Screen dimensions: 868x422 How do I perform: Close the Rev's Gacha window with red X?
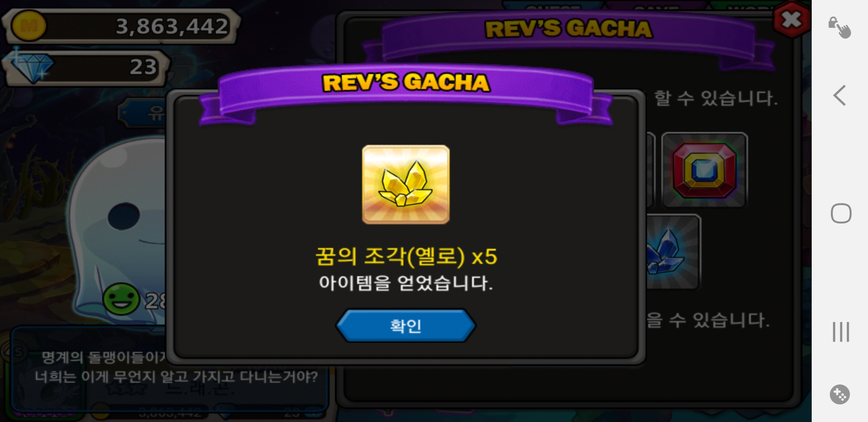[x=791, y=20]
